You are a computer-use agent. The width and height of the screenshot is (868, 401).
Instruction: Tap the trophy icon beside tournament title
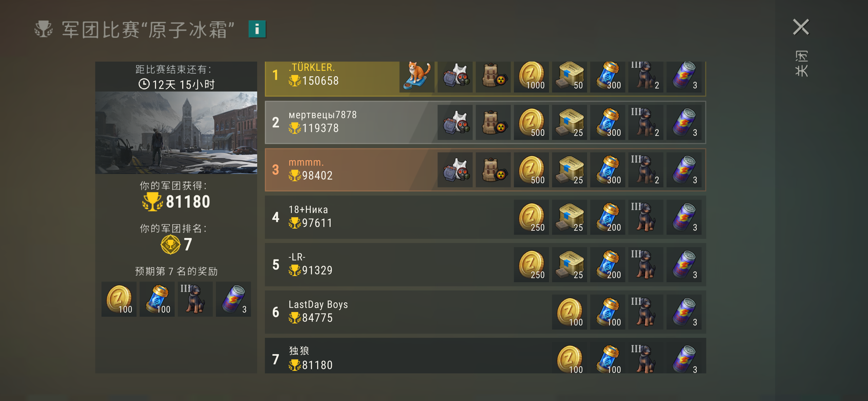pos(43,29)
